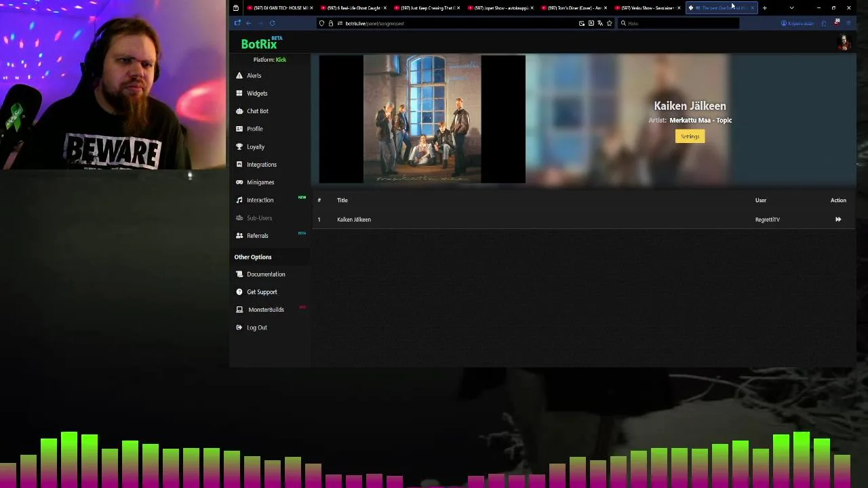Viewport: 868px width, 488px height.
Task: Skip the Kaiken Jälkeen song with fast-forward
Action: 838,220
